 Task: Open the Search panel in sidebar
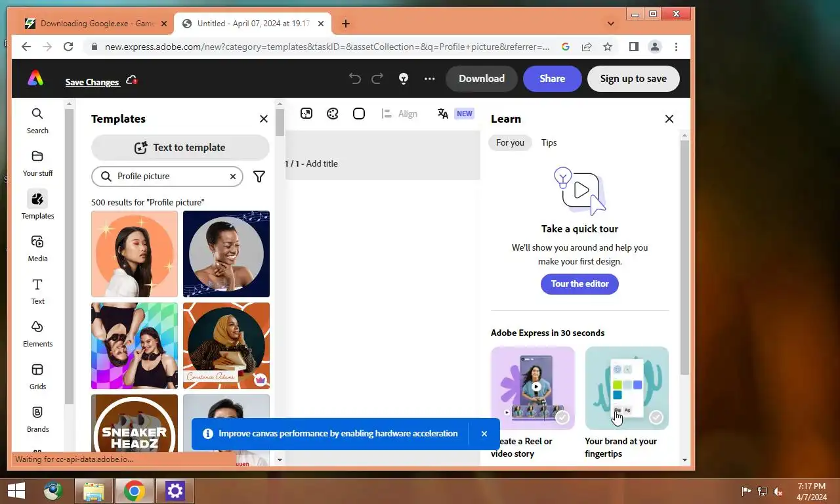(x=37, y=121)
